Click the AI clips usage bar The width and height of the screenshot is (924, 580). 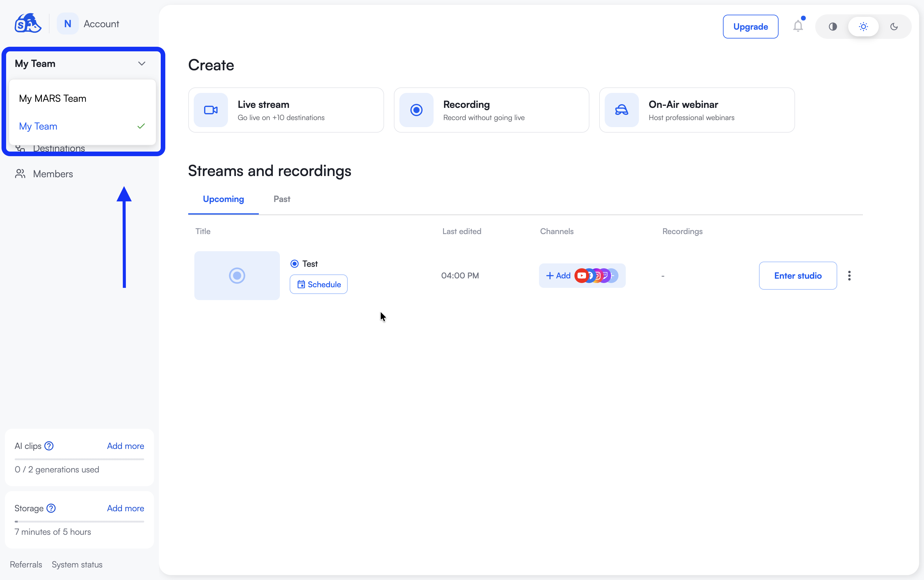(x=79, y=459)
